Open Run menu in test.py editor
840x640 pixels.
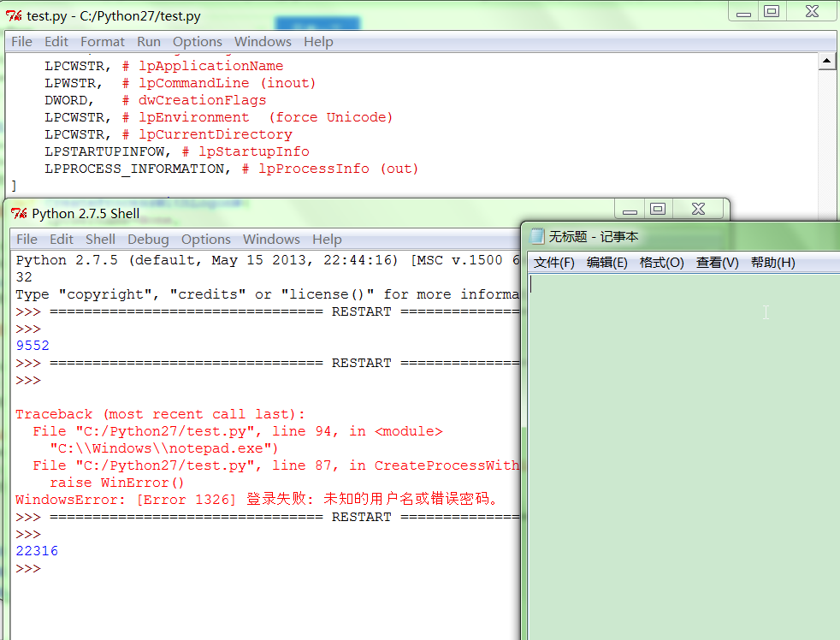tap(148, 41)
